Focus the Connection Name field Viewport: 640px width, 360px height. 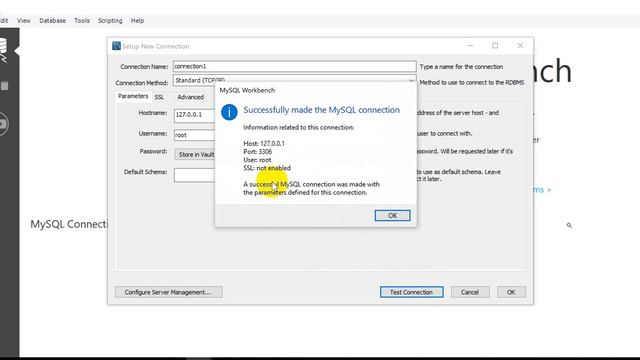pyautogui.click(x=294, y=66)
